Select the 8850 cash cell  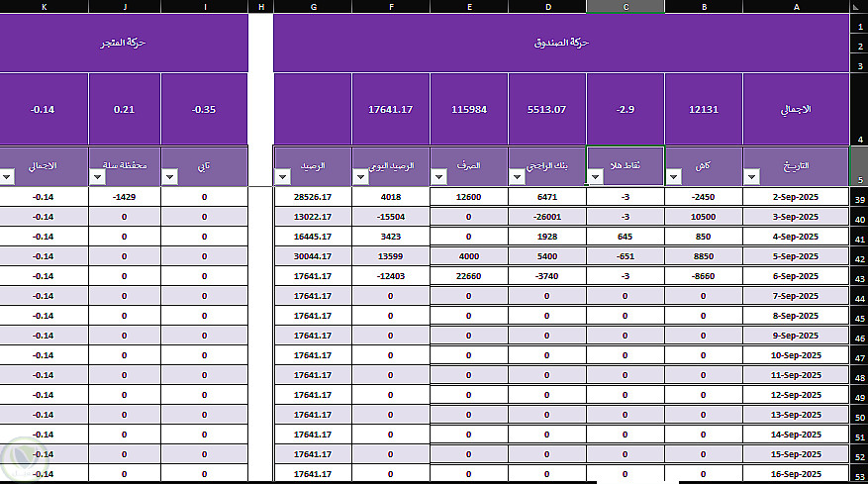[x=704, y=256]
